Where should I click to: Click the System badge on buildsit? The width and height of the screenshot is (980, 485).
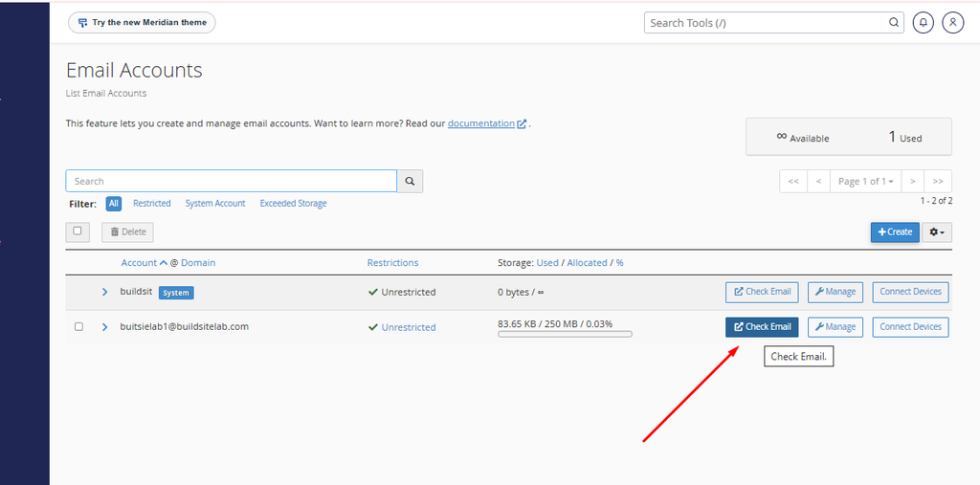[x=176, y=293]
